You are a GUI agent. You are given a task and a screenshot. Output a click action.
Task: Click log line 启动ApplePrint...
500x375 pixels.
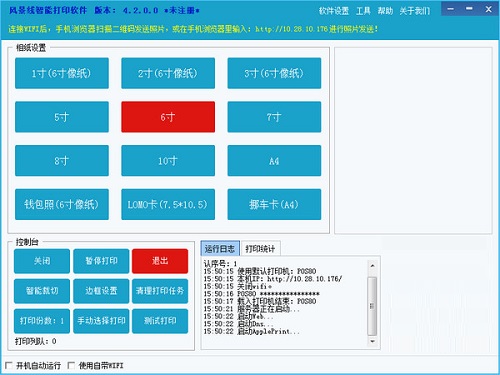(x=252, y=331)
